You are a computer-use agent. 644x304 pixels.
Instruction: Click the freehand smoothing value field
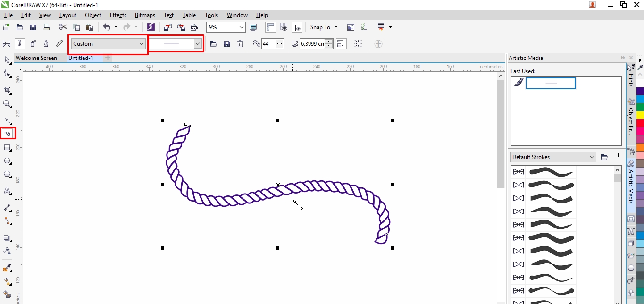click(269, 44)
